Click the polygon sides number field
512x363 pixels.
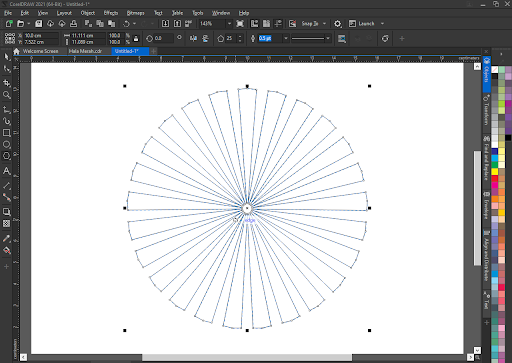tap(230, 38)
